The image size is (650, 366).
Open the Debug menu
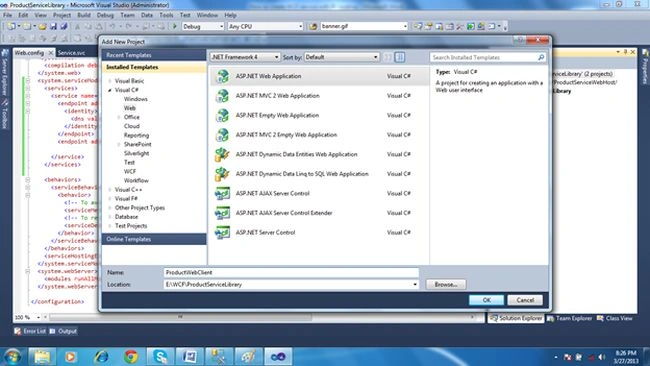105,15
